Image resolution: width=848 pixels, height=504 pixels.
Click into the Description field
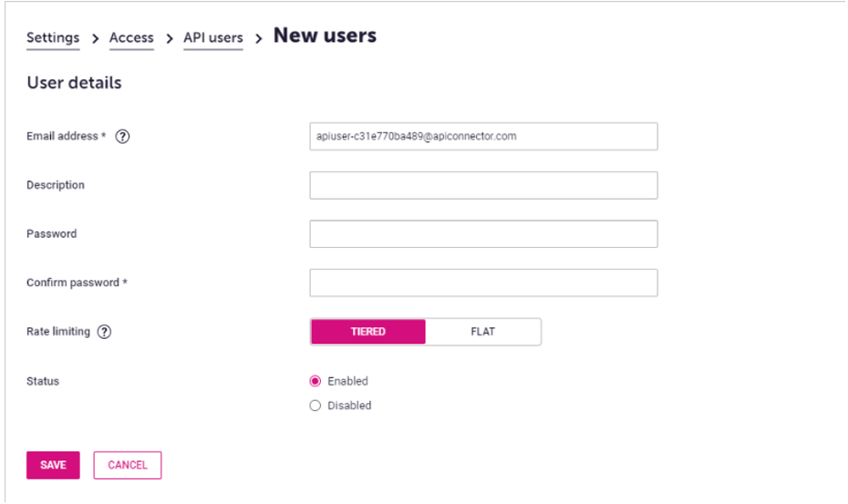point(483,186)
